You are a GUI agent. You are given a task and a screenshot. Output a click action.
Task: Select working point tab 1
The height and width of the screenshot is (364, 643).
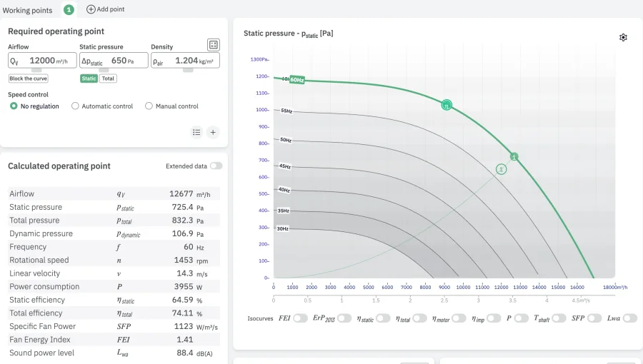69,9
